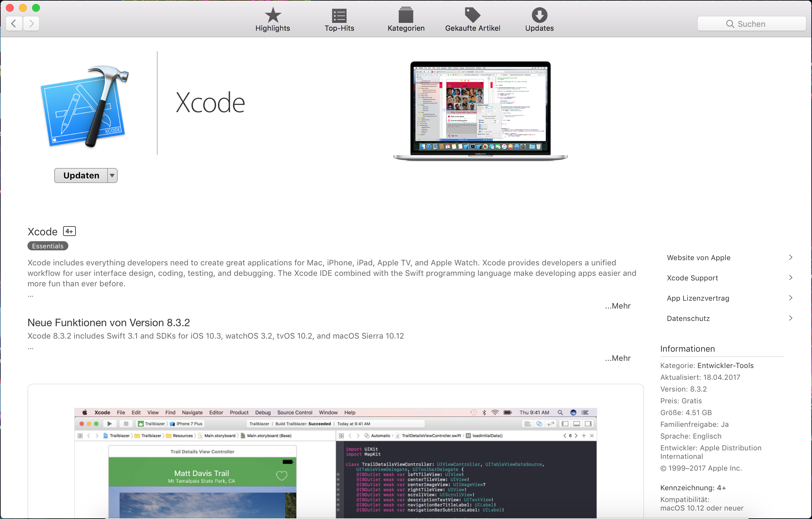Open the Kategorien tab

(406, 20)
